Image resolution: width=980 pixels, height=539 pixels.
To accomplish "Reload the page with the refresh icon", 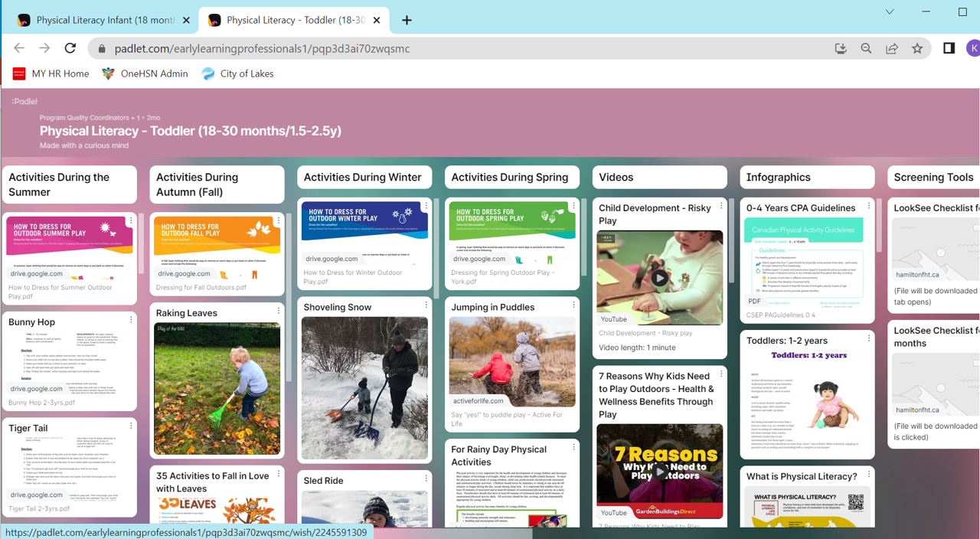I will pyautogui.click(x=70, y=48).
